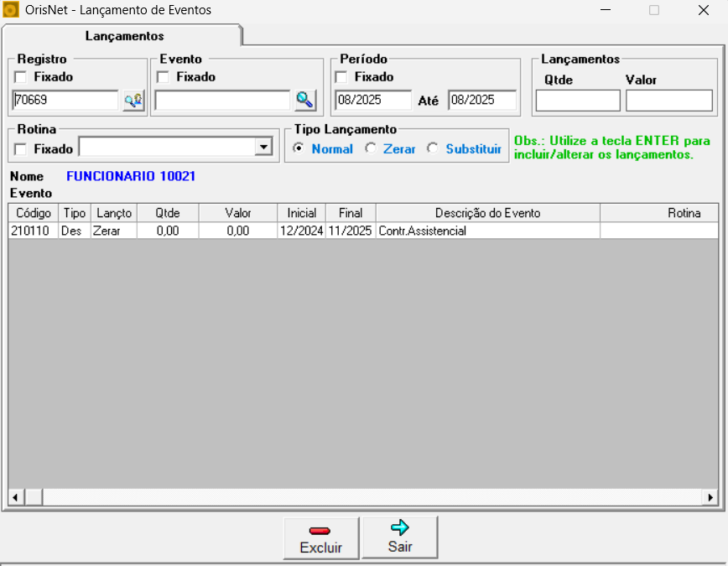Click the Evento magnifier search icon
728x566 pixels.
click(x=304, y=101)
